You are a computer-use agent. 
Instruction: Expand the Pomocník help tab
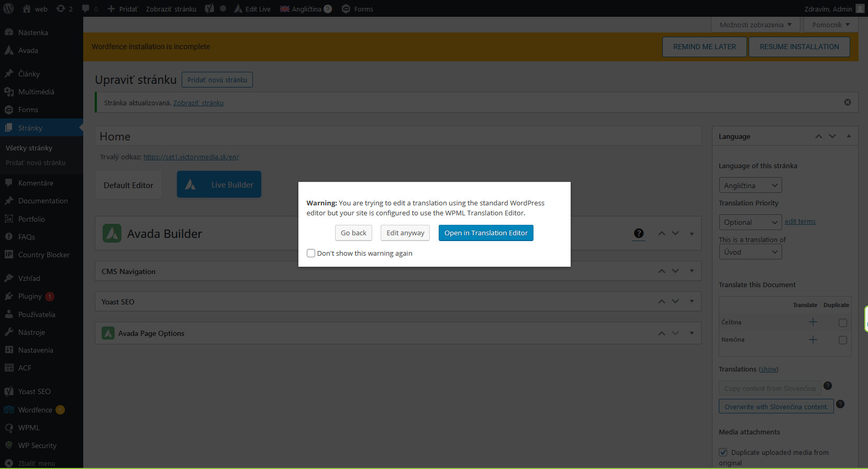(831, 25)
